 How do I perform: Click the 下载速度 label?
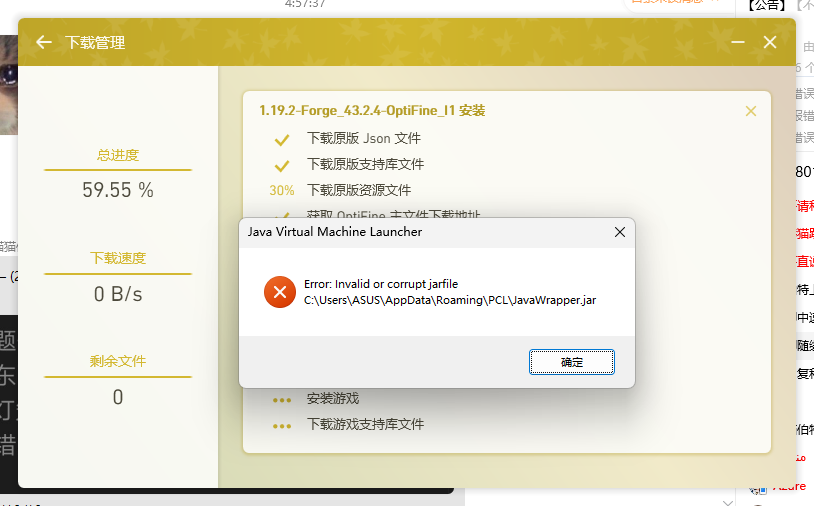118,258
